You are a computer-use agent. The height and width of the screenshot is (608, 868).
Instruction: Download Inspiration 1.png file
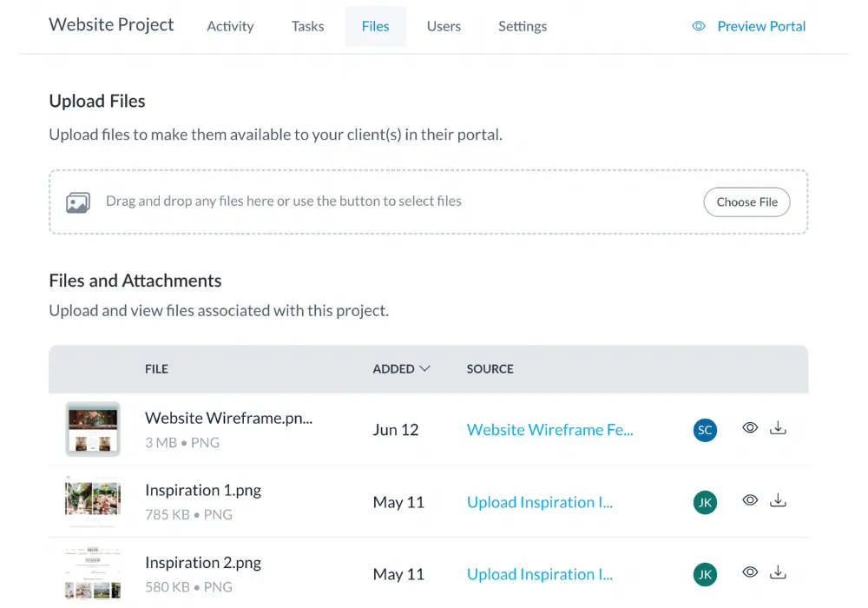[x=778, y=500]
